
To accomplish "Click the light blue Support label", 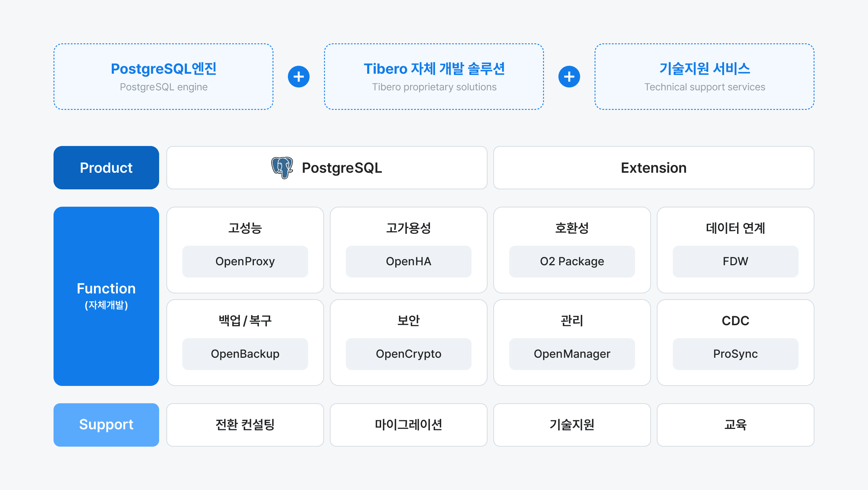I will 106,425.
